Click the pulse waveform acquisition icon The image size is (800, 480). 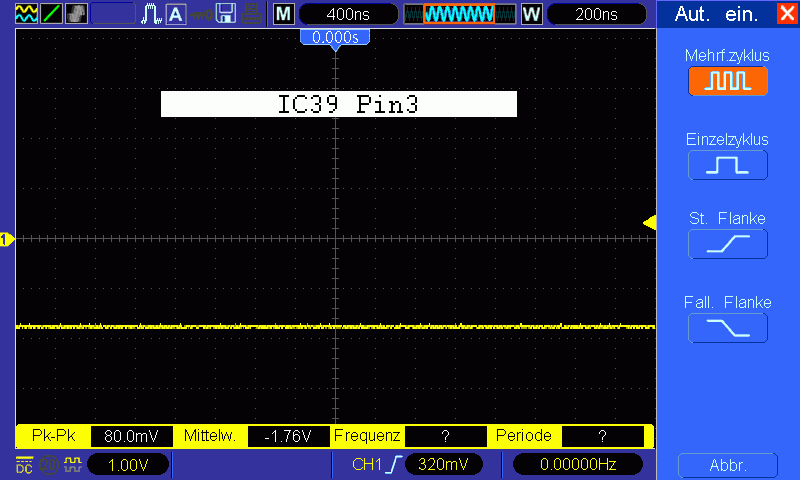click(152, 14)
